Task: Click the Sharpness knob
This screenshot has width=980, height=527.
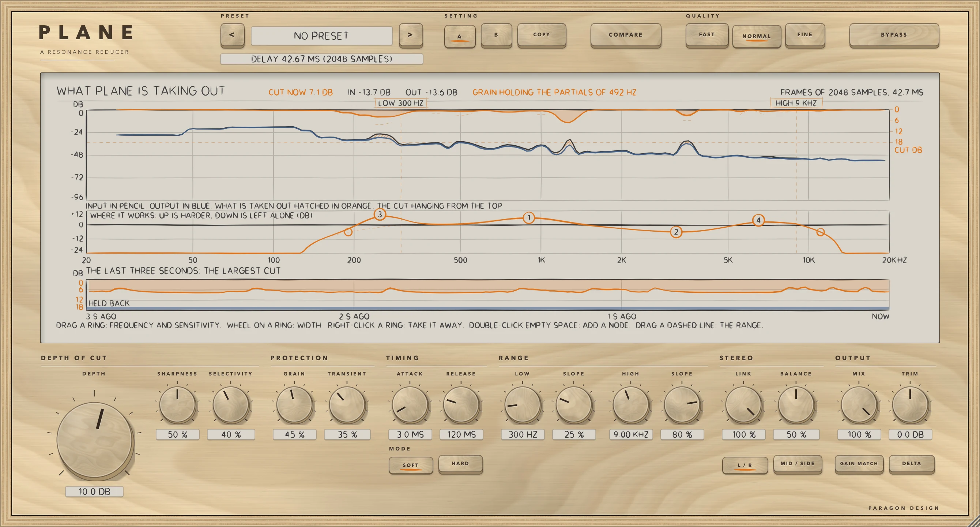Action: click(x=177, y=405)
